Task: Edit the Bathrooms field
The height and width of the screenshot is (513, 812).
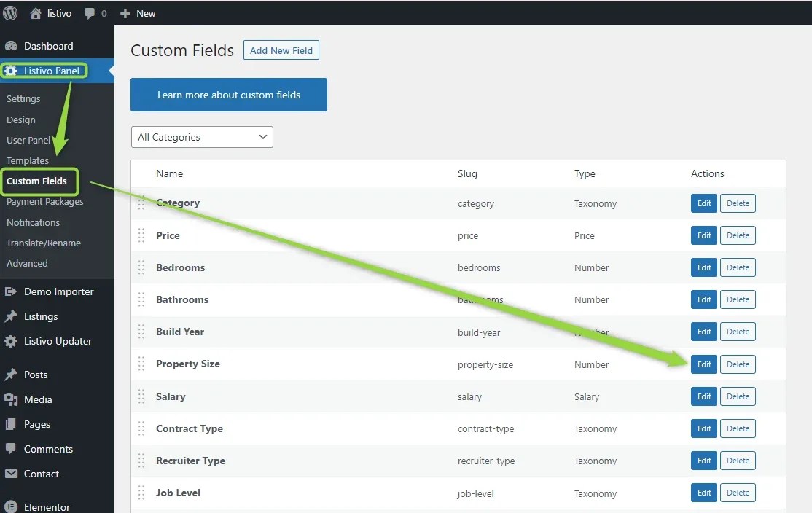Action: pyautogui.click(x=704, y=299)
